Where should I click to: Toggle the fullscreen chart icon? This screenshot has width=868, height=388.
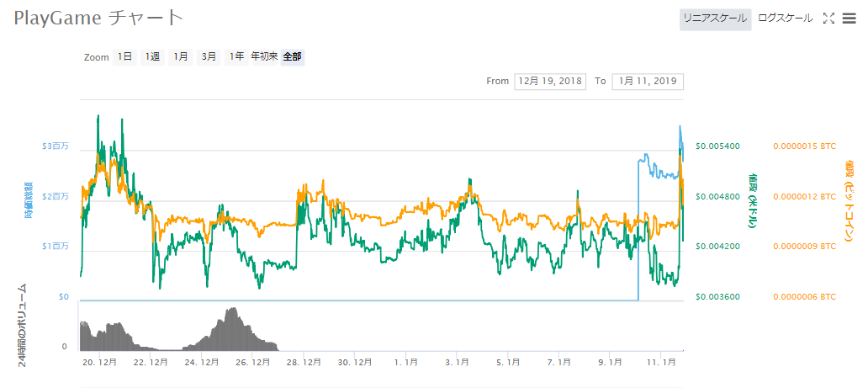(828, 19)
